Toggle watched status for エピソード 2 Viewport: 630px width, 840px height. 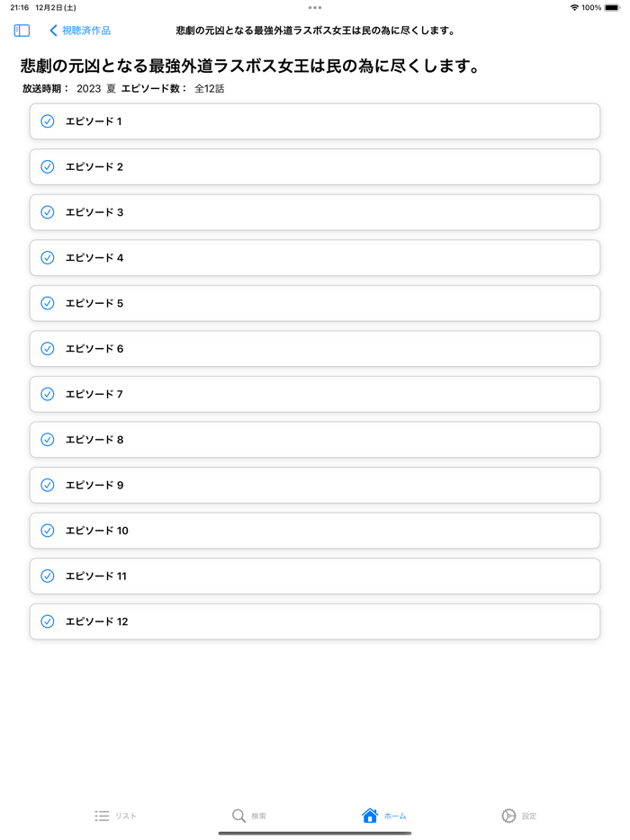click(x=47, y=167)
